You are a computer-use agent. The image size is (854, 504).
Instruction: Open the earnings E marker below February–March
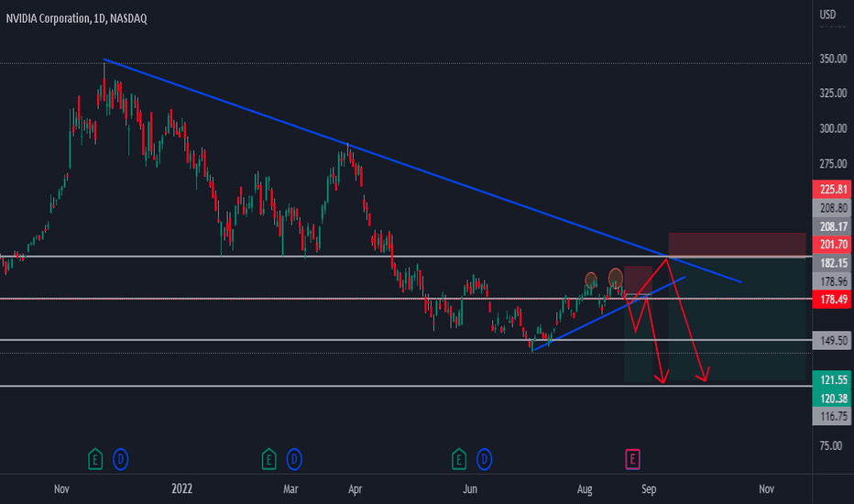tap(268, 459)
